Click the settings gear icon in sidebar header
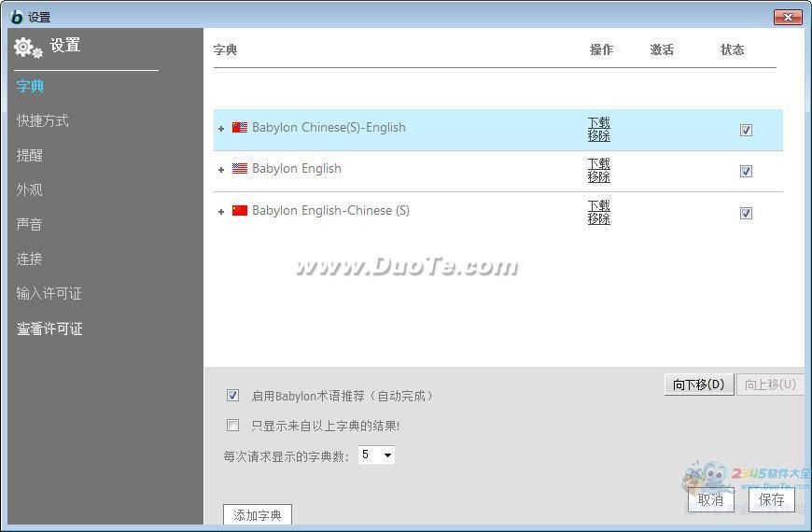Viewport: 812px width, 532px height. tap(28, 48)
